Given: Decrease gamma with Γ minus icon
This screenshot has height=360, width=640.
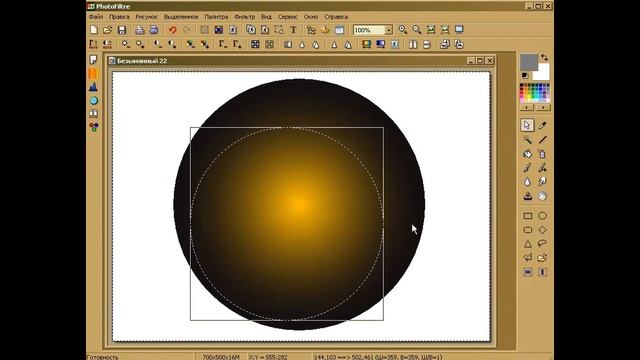Looking at the screenshot, I should point(223,44).
